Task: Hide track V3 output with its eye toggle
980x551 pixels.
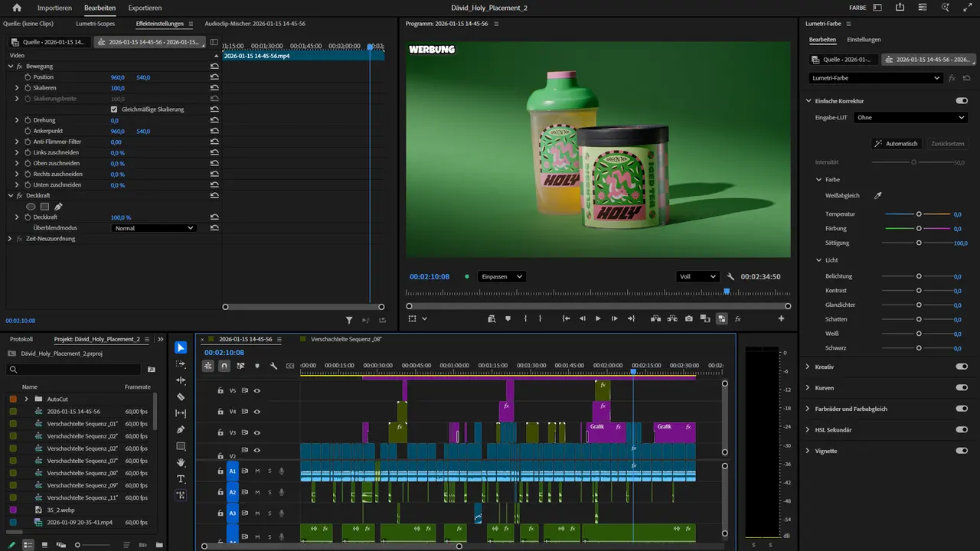Action: point(256,432)
